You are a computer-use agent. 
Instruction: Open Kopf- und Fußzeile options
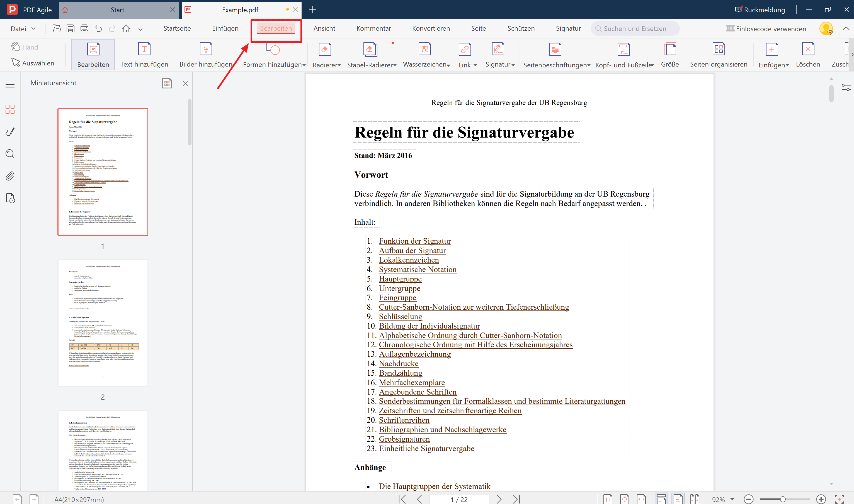click(x=625, y=55)
